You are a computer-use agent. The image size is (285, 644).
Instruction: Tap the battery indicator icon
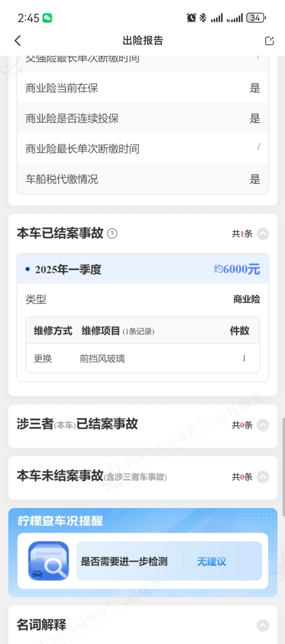point(256,18)
